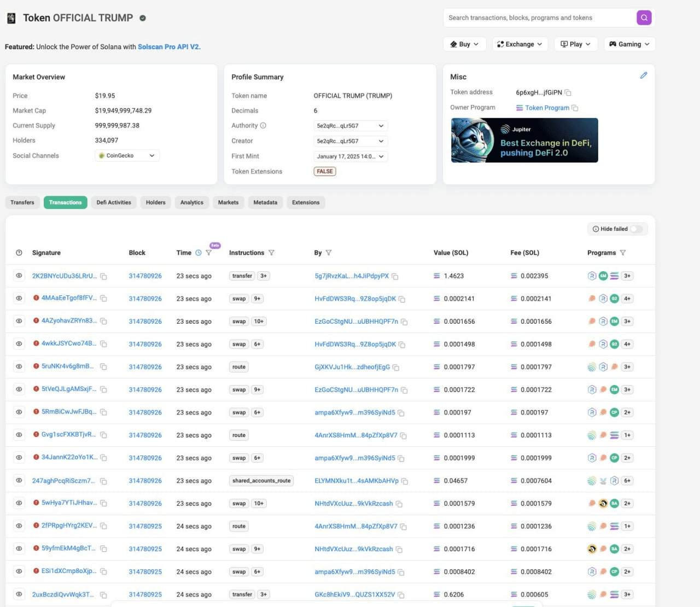Image resolution: width=700 pixels, height=607 pixels.
Task: Open transaction 2K2BNYcUDu36LRrU signature link
Action: click(x=64, y=276)
